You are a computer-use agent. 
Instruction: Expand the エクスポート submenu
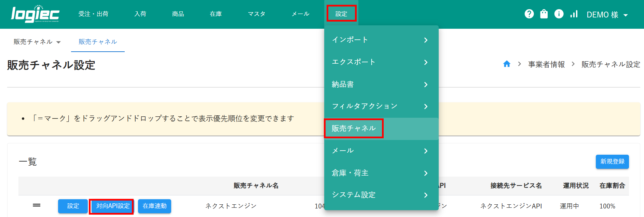pyautogui.click(x=381, y=62)
